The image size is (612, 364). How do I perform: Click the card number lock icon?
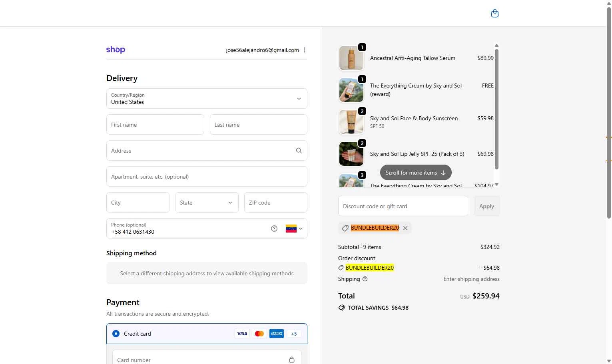pos(292,360)
